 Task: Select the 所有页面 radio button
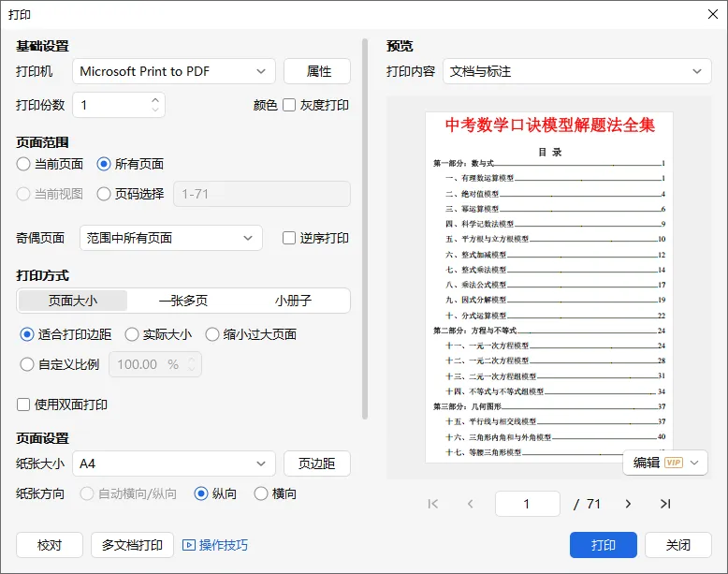[104, 164]
